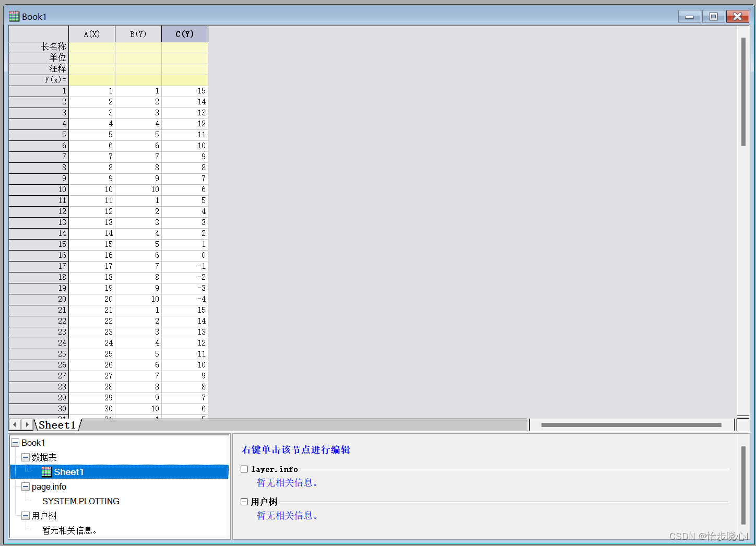The width and height of the screenshot is (756, 546).
Task: Close the Book1 window
Action: (x=737, y=17)
